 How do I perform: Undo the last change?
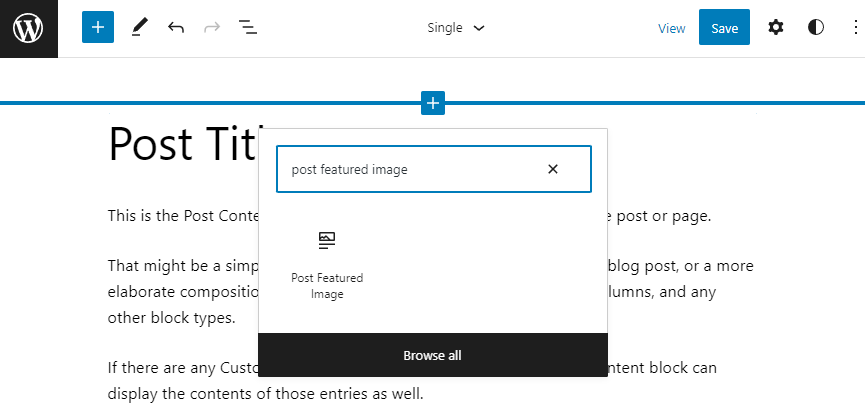click(176, 28)
